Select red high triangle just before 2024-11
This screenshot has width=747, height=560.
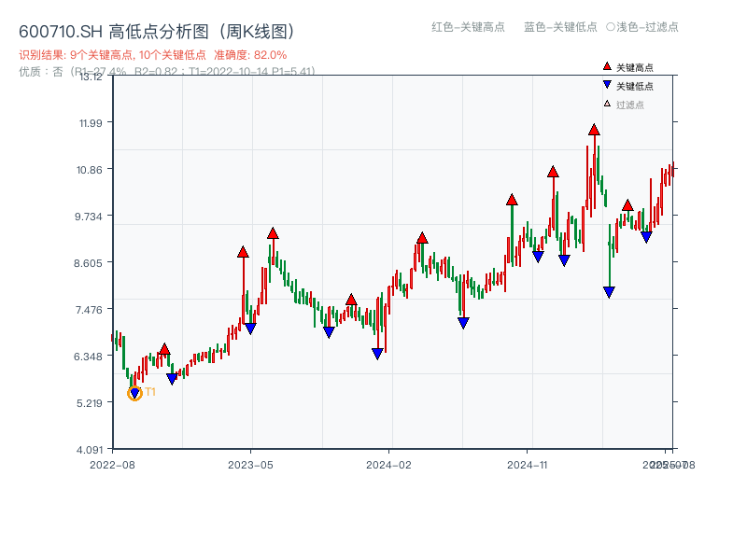pos(512,200)
